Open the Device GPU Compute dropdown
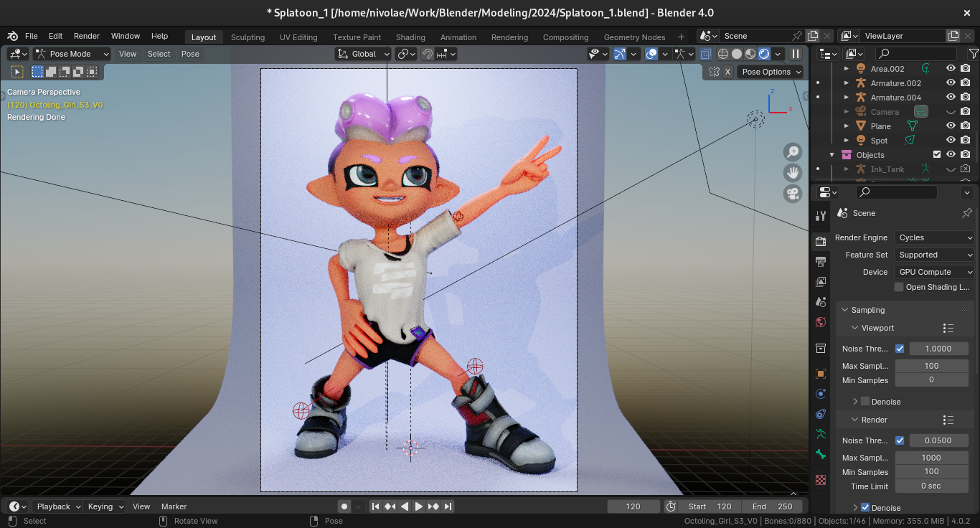 click(x=935, y=272)
